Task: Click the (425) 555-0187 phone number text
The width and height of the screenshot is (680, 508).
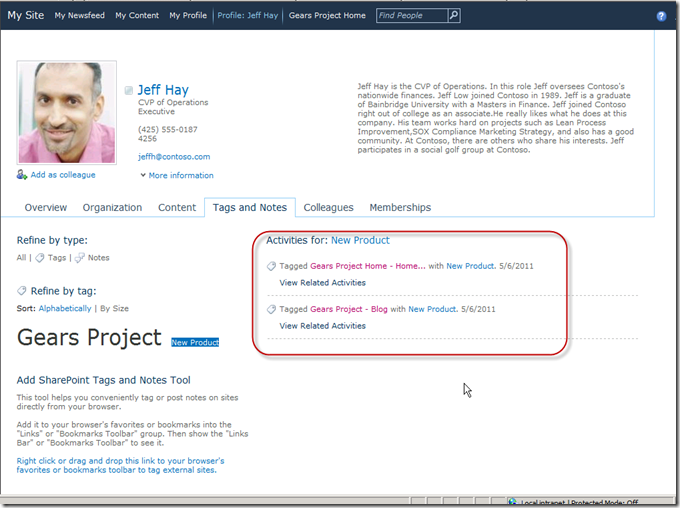Action: point(167,129)
